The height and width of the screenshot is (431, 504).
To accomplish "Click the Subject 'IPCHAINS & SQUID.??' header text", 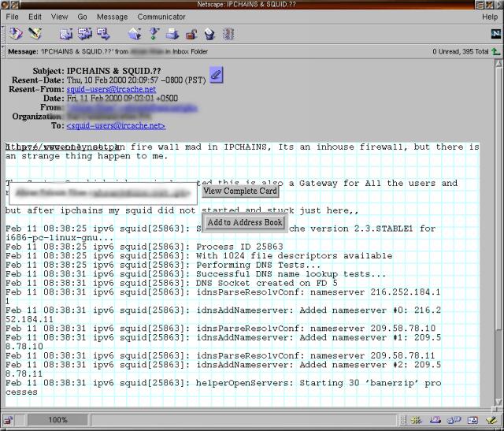I will tap(113, 71).
